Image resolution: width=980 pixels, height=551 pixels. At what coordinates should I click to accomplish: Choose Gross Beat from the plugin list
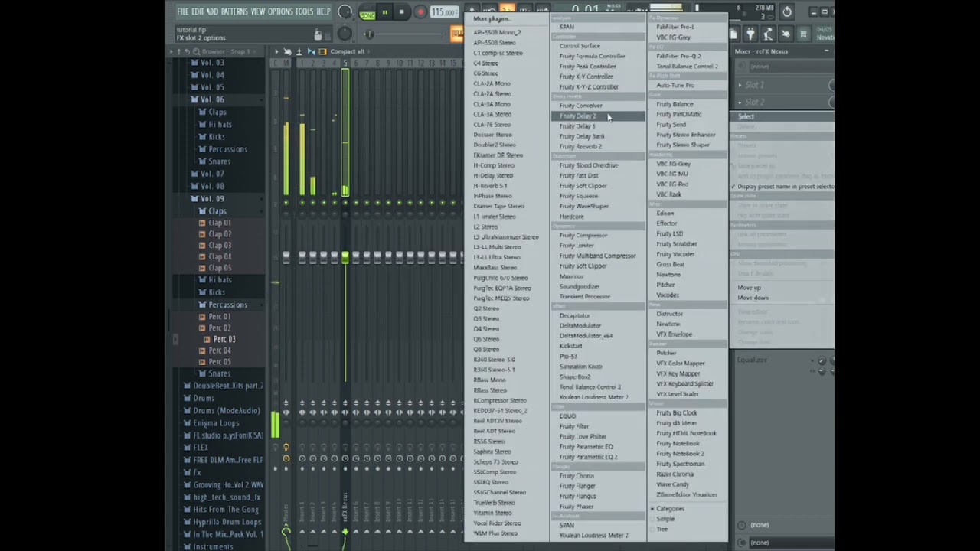(x=670, y=264)
